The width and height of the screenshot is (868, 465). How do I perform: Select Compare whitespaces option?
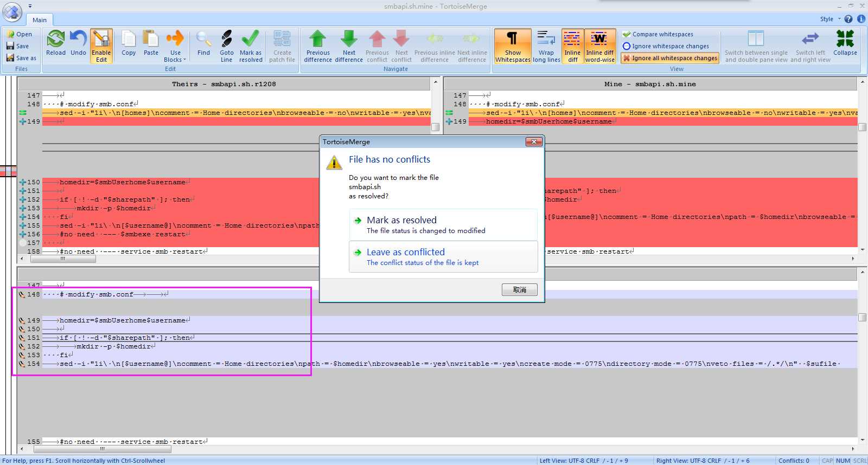pyautogui.click(x=658, y=34)
